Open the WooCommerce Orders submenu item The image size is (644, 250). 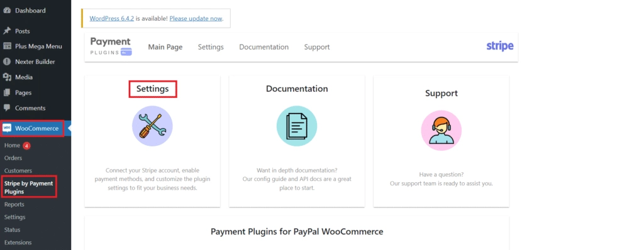click(13, 158)
